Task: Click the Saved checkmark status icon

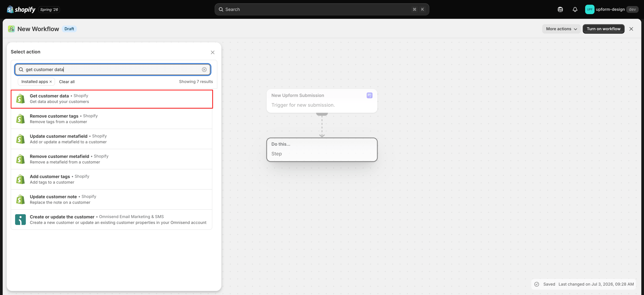Action: click(537, 284)
